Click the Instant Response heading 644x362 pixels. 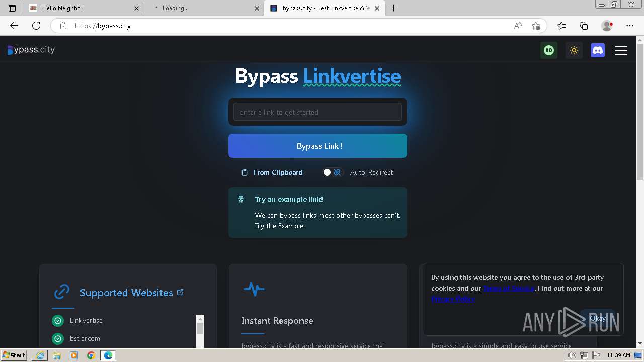[277, 321]
